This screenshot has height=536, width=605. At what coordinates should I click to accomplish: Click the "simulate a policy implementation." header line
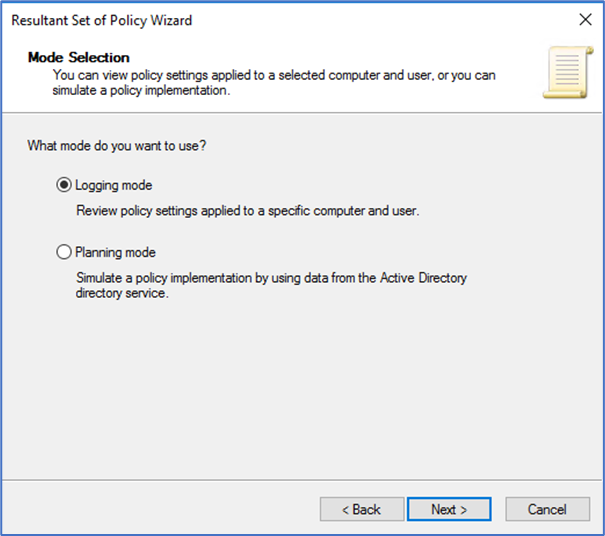click(146, 90)
